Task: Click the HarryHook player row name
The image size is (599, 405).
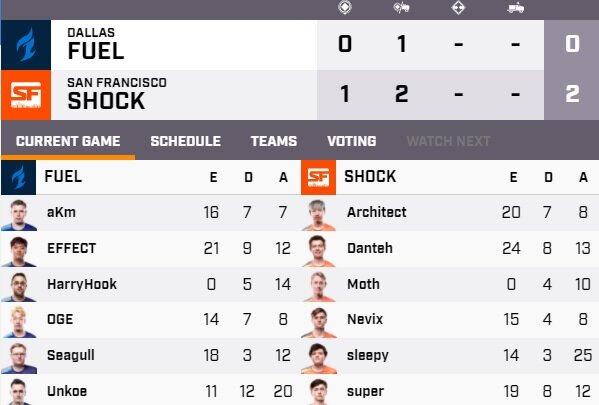Action: tap(82, 284)
